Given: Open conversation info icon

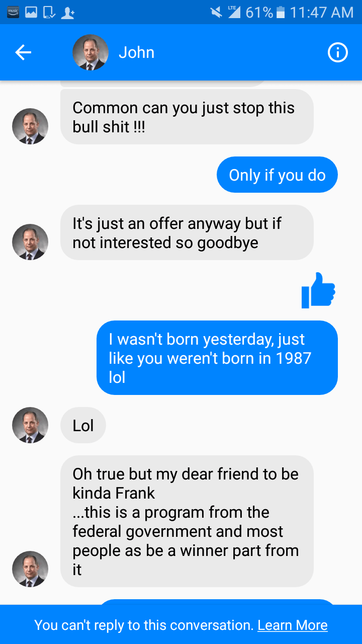Looking at the screenshot, I should 337,52.
